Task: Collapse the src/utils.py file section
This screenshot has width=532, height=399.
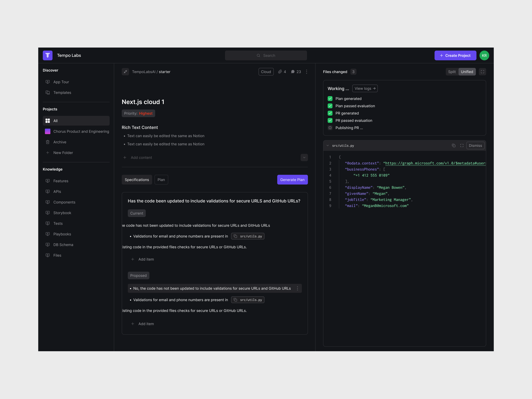Action: 328,145
